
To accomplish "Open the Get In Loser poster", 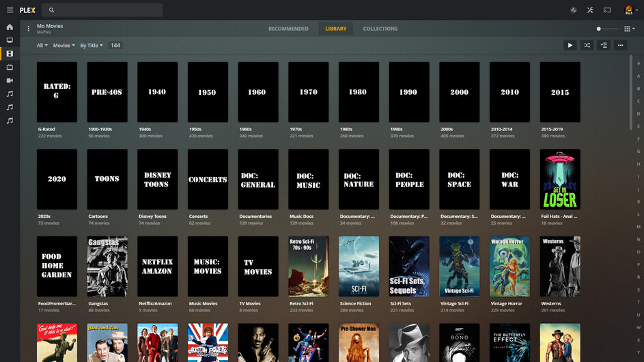I will [560, 179].
